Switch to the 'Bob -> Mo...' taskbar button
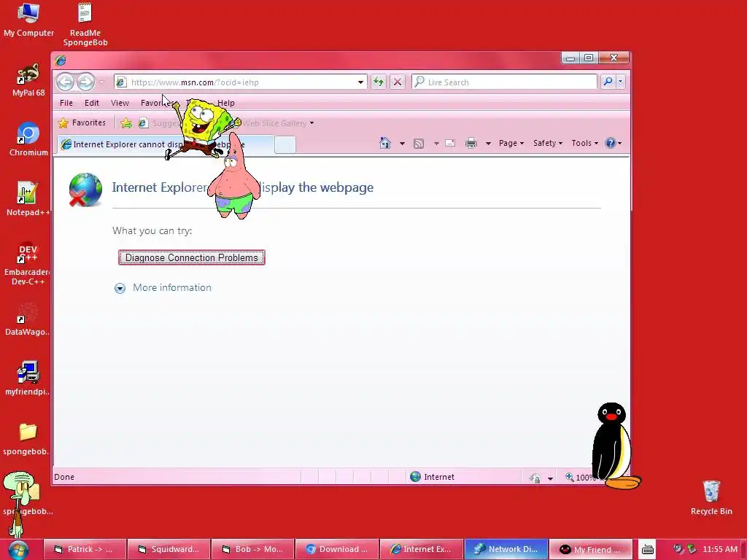747x560 pixels. coord(253,549)
